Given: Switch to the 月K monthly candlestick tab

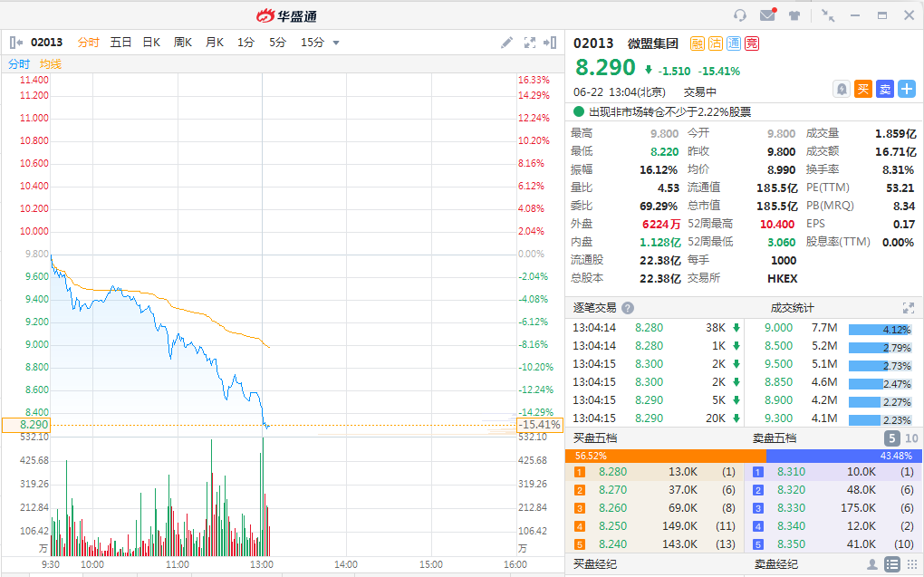Looking at the screenshot, I should point(215,43).
